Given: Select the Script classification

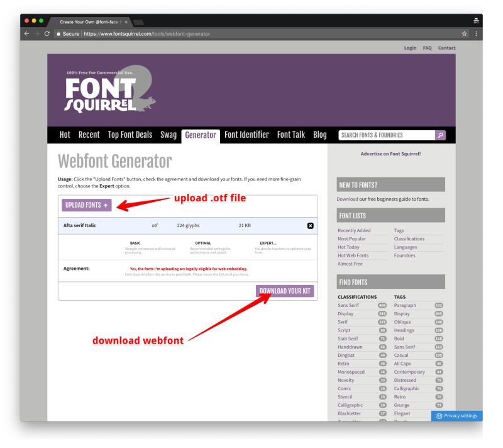Looking at the screenshot, I should [344, 330].
